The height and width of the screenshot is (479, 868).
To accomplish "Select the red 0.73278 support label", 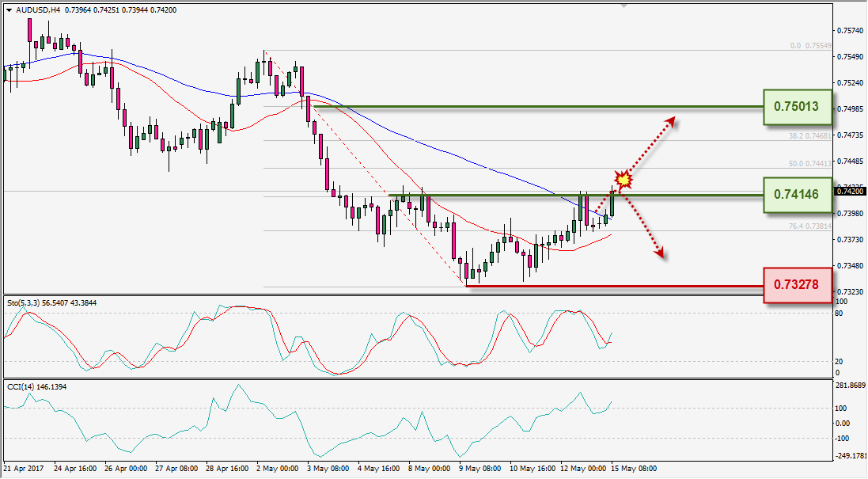I will (x=797, y=285).
